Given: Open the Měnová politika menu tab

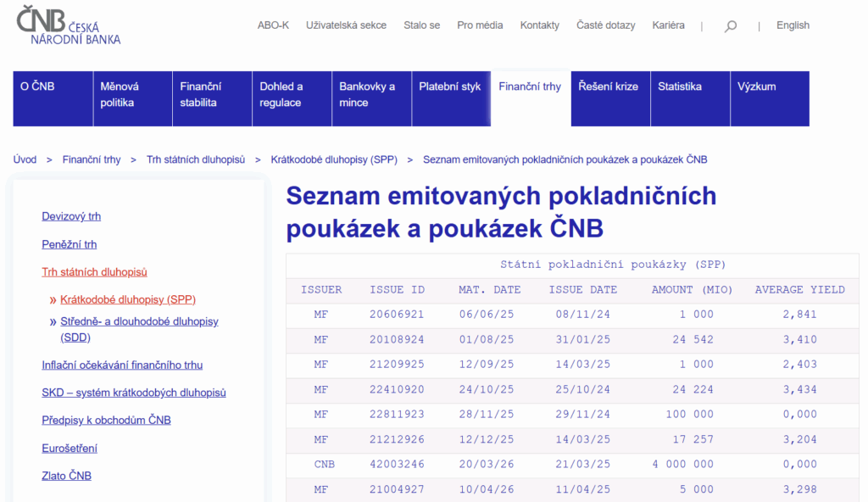Looking at the screenshot, I should click(133, 98).
